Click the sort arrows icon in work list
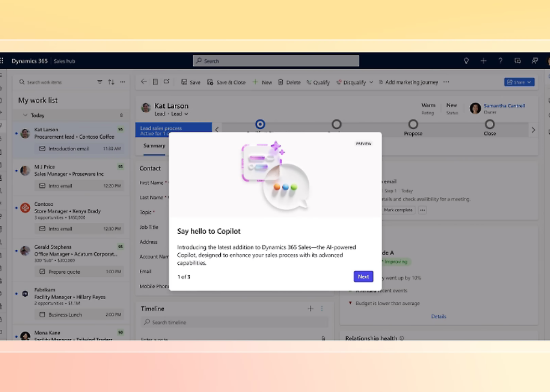 pyautogui.click(x=111, y=82)
